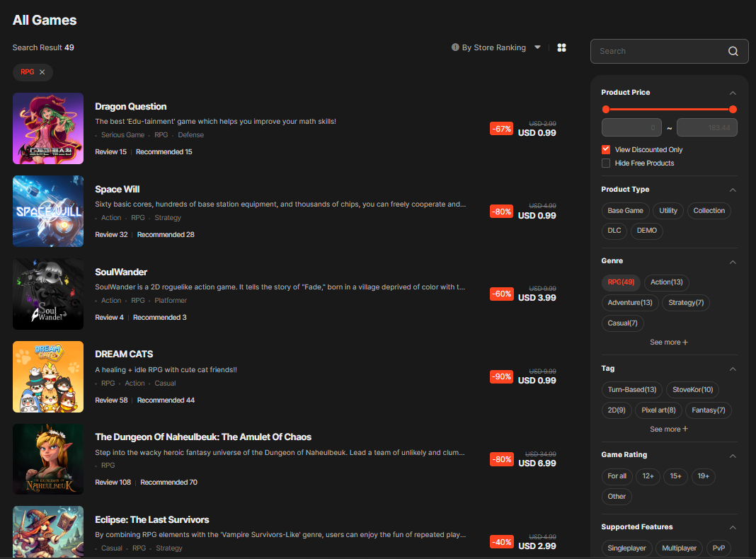Check Hide Free Products
This screenshot has width=756, height=559.
(x=606, y=163)
